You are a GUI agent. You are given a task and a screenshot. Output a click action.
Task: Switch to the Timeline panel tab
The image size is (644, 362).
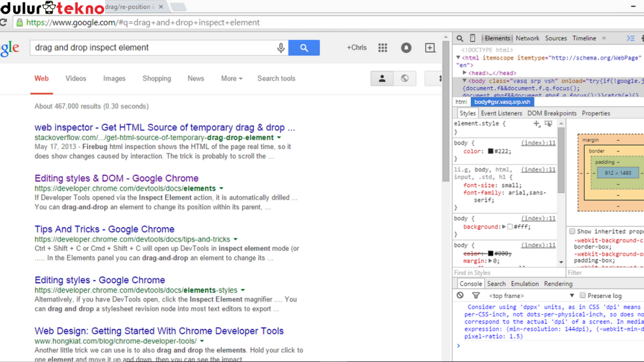pos(584,38)
